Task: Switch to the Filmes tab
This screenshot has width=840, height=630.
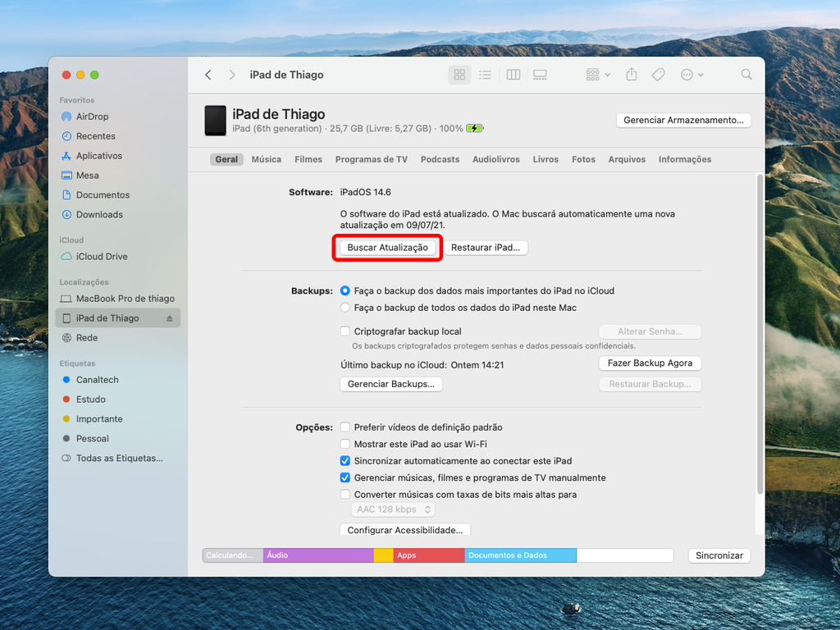Action: click(x=308, y=159)
